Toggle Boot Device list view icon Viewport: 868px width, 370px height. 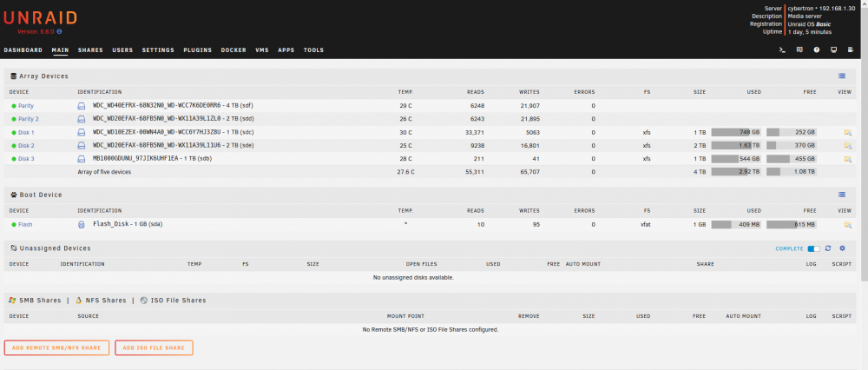[x=842, y=195]
